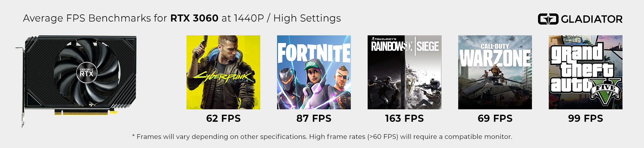Open the Rainbow Six Siege cover image
The width and height of the screenshot is (644, 148).
coord(405,72)
